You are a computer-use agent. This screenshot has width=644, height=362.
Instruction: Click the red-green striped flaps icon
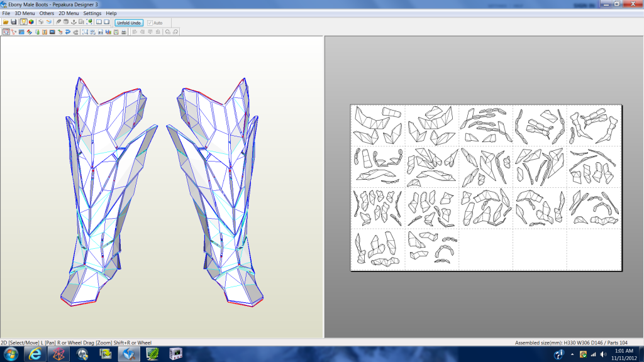coord(29,32)
